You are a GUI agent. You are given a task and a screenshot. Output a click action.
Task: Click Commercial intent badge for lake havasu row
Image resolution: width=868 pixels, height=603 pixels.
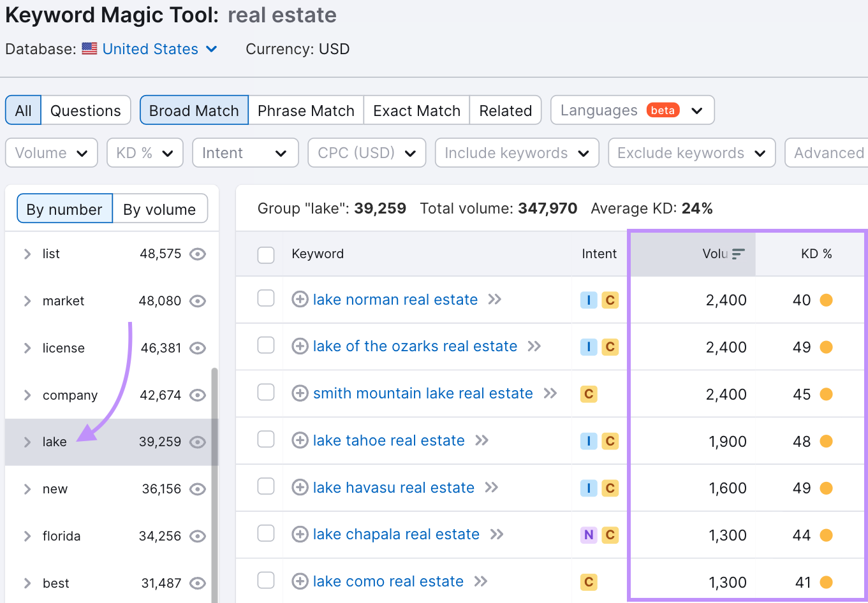coord(610,488)
